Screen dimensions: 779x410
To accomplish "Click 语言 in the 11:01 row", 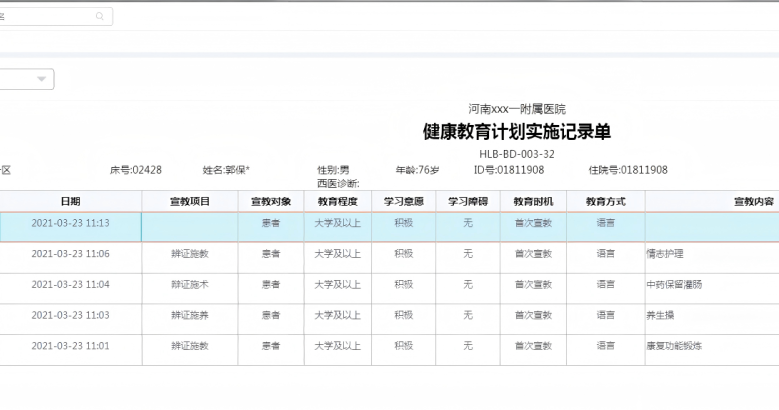I will click(x=606, y=346).
